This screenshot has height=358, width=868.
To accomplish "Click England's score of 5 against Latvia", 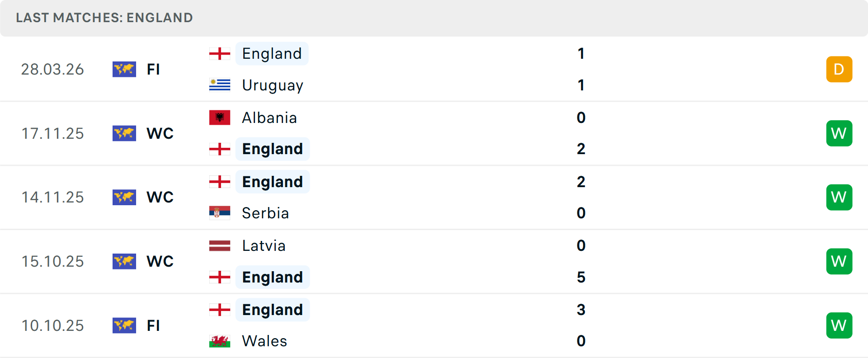I will [x=581, y=277].
